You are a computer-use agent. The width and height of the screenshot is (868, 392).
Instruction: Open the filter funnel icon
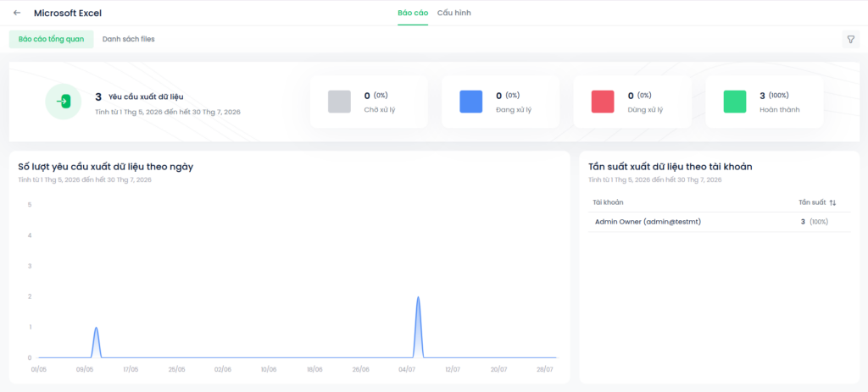851,39
